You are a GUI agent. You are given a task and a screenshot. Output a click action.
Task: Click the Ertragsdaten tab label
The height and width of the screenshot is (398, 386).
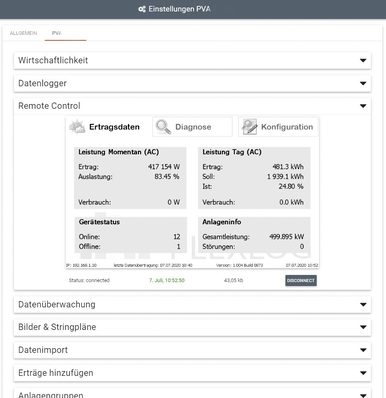click(x=114, y=127)
